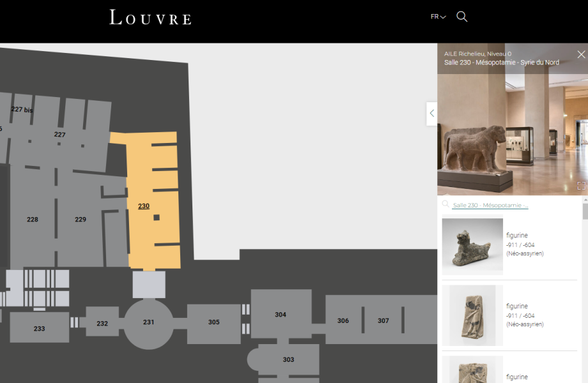Screen dimensions: 588x383
Task: Select room 233 on the map
Action: click(x=40, y=328)
